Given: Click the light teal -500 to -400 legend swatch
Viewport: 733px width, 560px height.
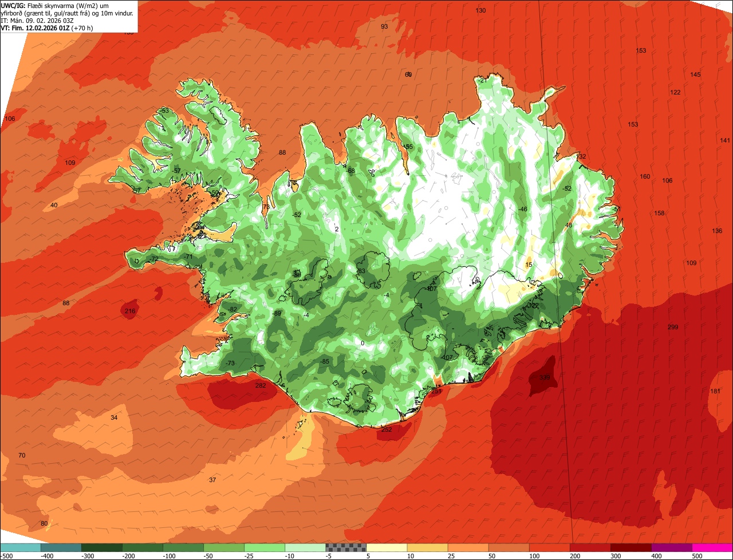Looking at the screenshot, I should [x=20, y=547].
